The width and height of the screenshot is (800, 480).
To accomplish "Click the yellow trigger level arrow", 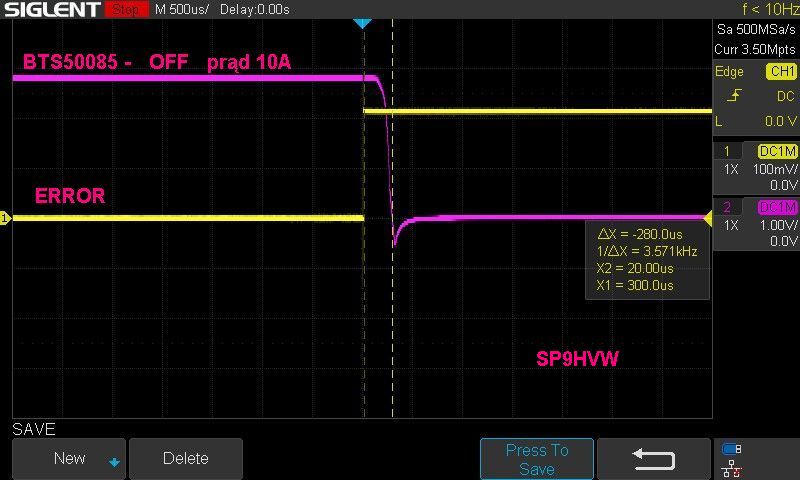I will (x=708, y=218).
